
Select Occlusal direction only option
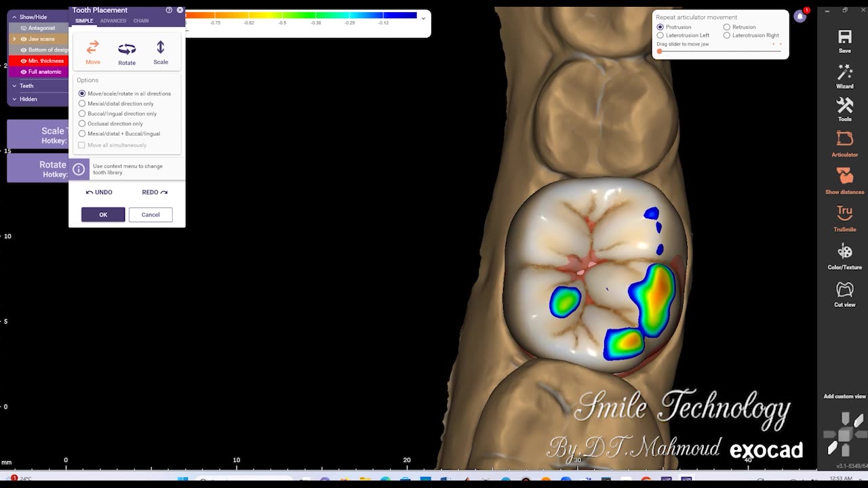pyautogui.click(x=111, y=123)
